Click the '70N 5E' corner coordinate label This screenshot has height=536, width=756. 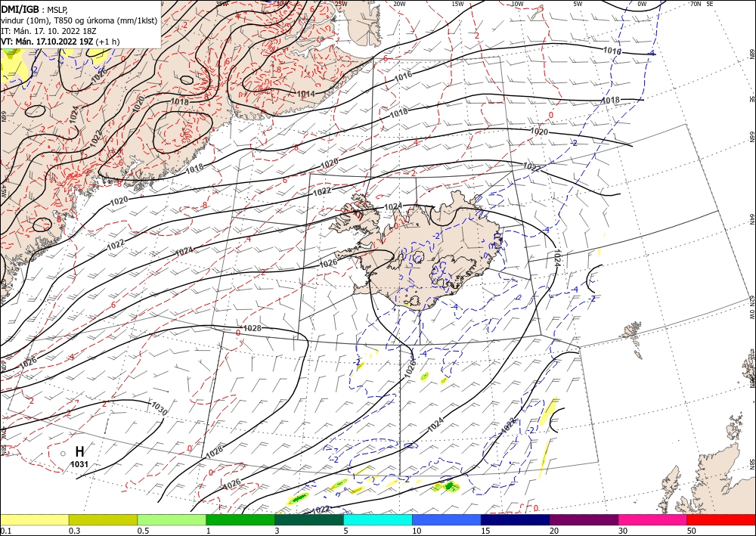click(702, 4)
